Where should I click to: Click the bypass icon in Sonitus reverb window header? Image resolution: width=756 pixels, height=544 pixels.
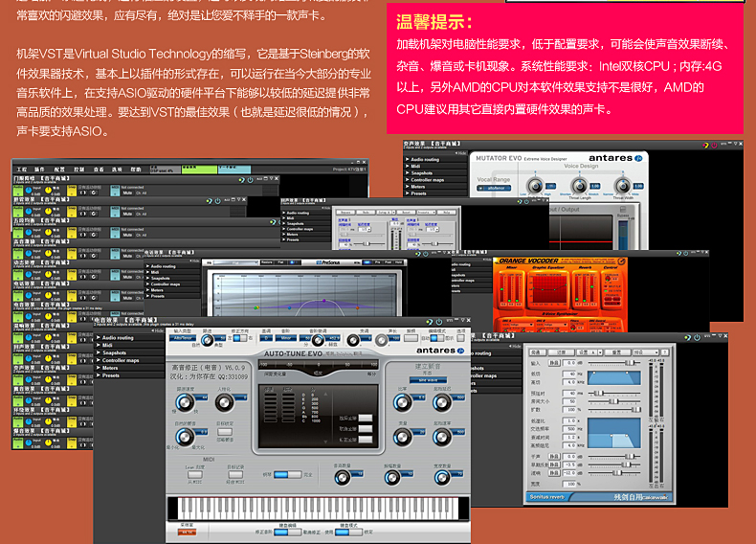(687, 337)
